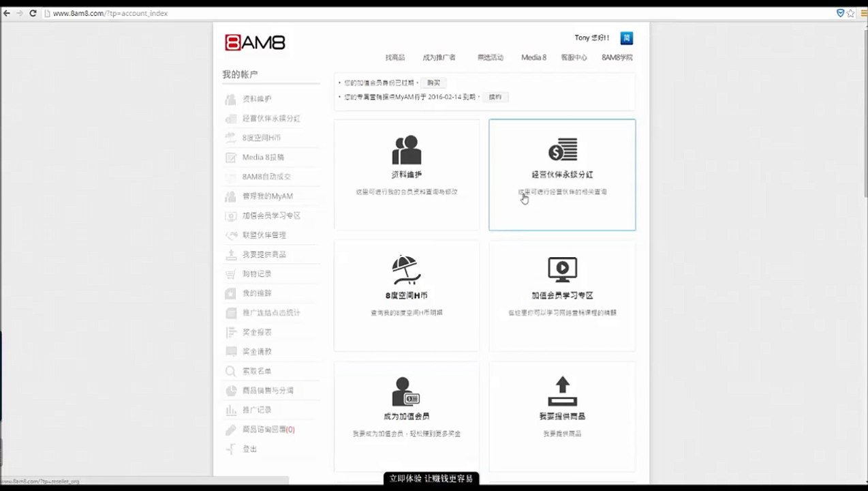The width and height of the screenshot is (868, 491).
Task: Click the browser address bar URL field
Action: tap(436, 13)
